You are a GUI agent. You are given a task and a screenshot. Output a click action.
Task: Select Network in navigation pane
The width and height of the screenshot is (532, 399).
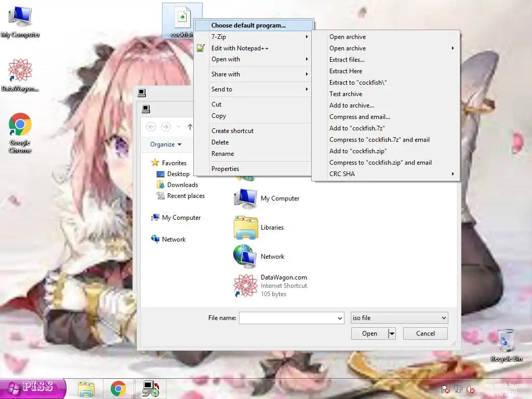click(x=168, y=239)
